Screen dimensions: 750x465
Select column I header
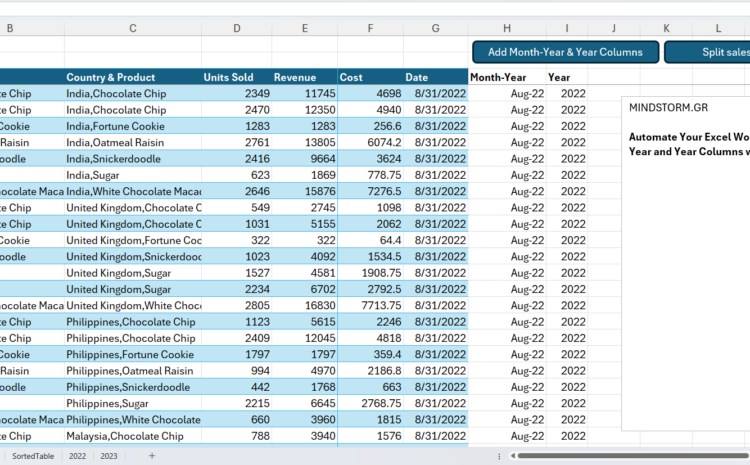[567, 28]
